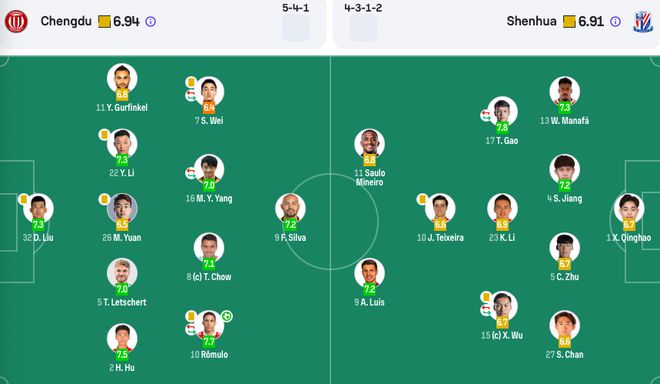Click the 7.8 rating badge of T. Gao
This screenshot has height=384, width=660.
[502, 127]
